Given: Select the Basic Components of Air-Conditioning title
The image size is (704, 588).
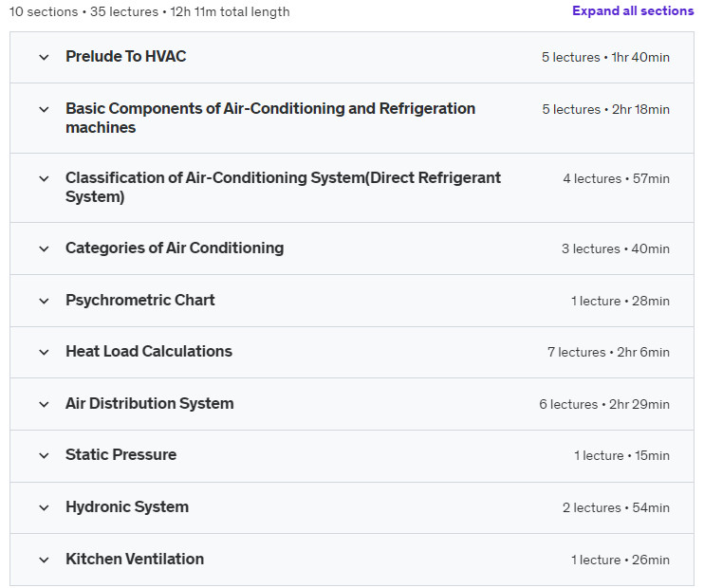Looking at the screenshot, I should tap(270, 118).
